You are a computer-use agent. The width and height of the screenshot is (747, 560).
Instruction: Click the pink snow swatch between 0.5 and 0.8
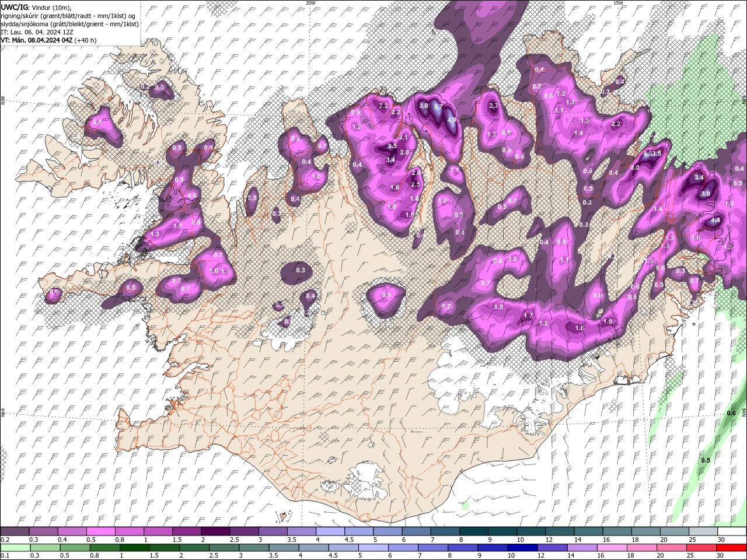[100, 531]
